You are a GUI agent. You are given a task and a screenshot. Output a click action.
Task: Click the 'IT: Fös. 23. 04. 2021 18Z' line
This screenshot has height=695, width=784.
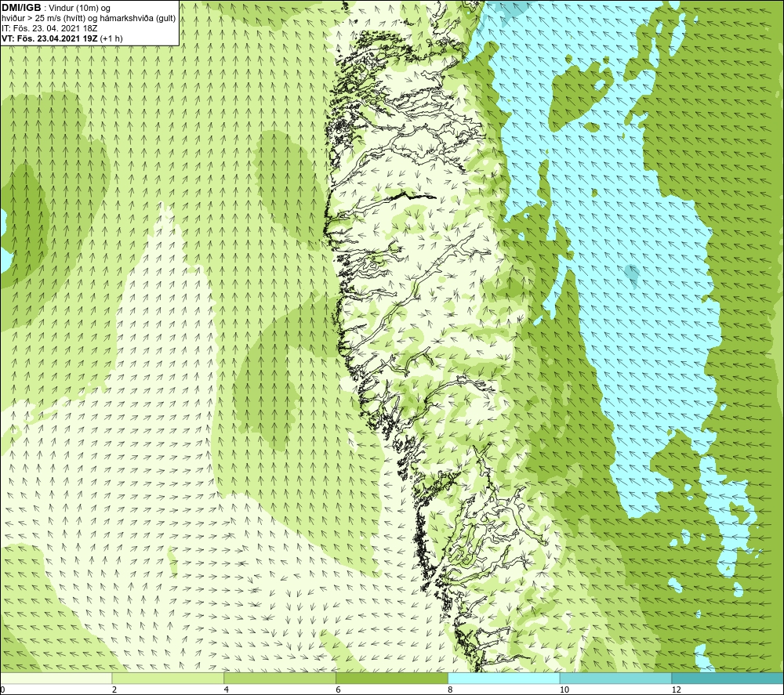click(49, 28)
